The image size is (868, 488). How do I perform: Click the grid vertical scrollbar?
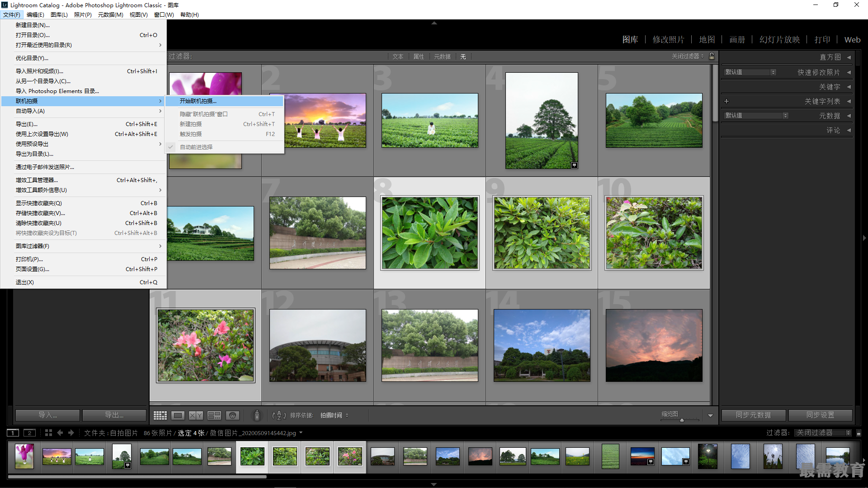pyautogui.click(x=715, y=94)
